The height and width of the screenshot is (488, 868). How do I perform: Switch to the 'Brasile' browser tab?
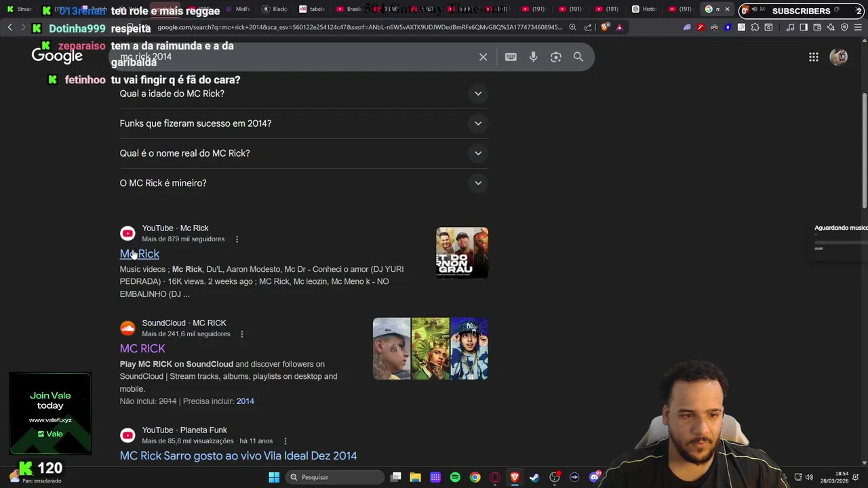click(349, 9)
